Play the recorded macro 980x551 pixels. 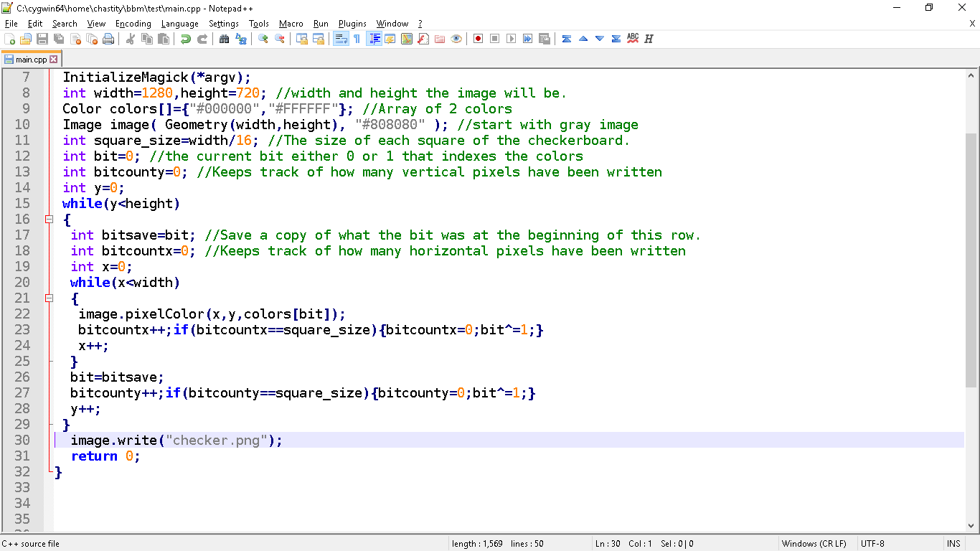512,39
